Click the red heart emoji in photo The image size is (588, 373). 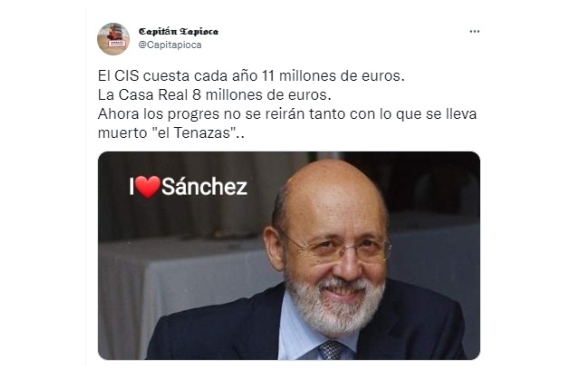click(x=148, y=187)
